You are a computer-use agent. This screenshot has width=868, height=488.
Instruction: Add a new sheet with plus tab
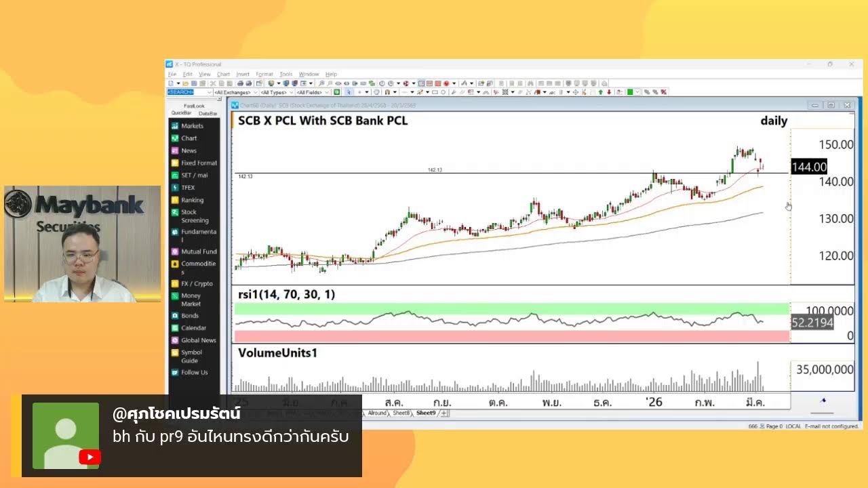(444, 413)
